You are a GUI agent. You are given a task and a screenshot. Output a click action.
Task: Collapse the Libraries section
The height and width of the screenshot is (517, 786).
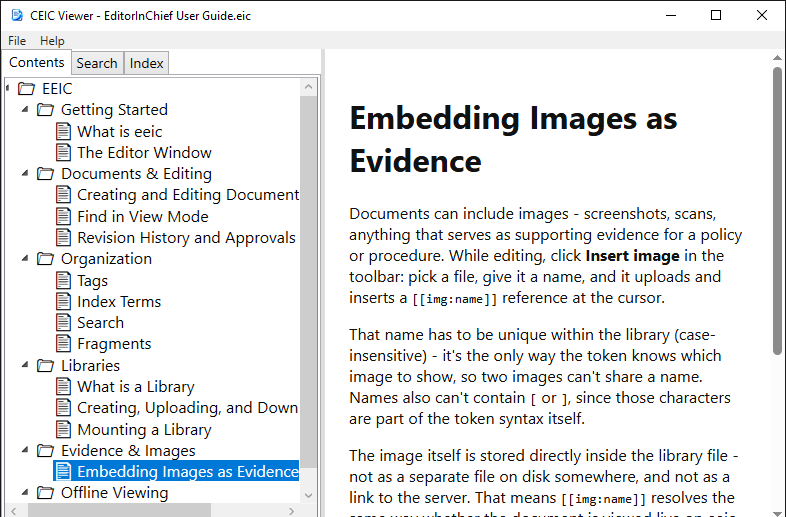click(25, 365)
